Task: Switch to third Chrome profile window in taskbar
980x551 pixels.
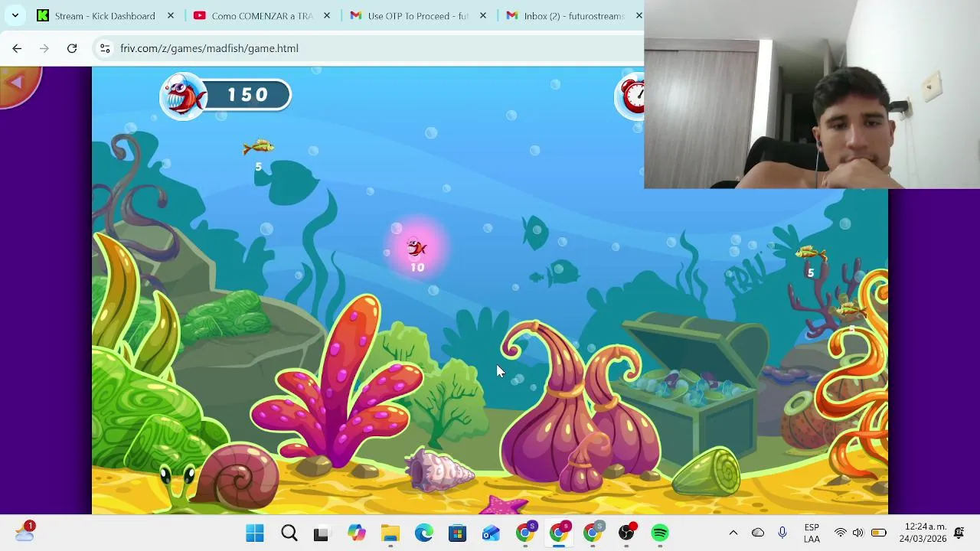Action: 593,533
